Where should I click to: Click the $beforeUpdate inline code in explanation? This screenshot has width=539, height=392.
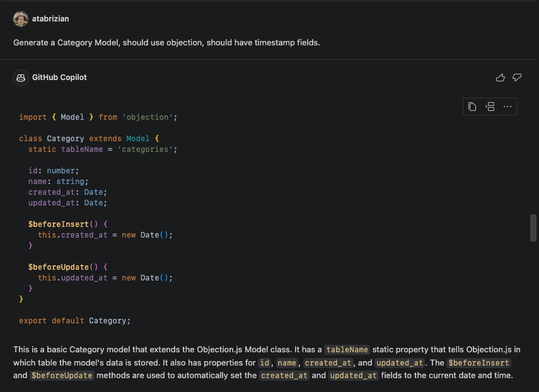tap(62, 376)
